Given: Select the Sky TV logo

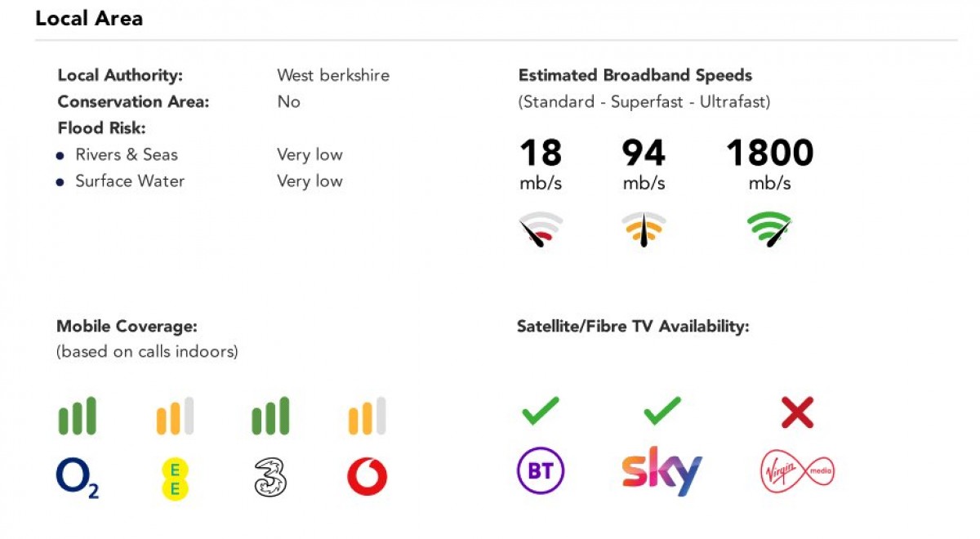Looking at the screenshot, I should (x=661, y=471).
